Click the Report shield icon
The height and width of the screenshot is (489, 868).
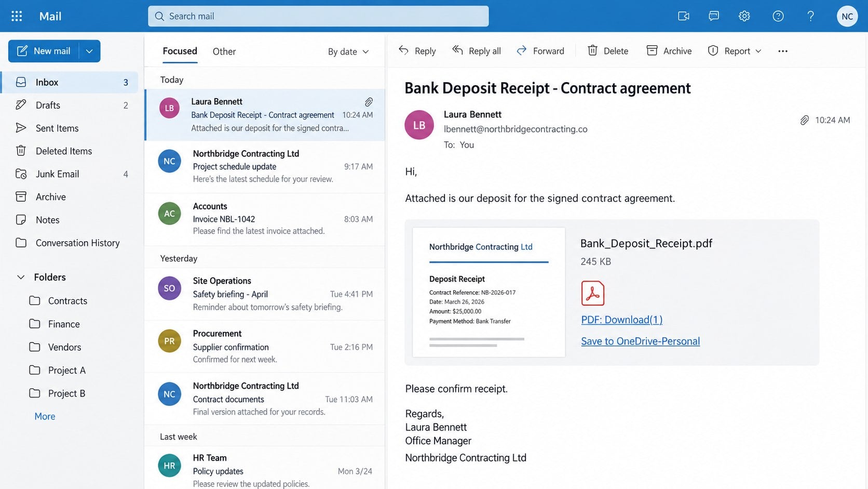(713, 50)
